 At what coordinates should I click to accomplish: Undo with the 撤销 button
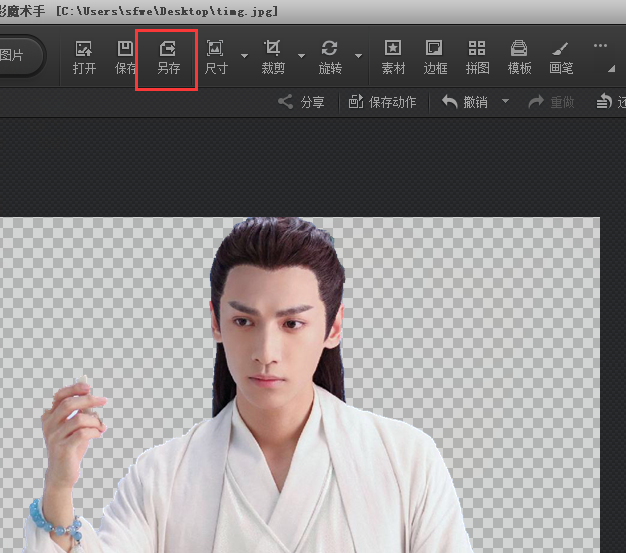point(465,102)
